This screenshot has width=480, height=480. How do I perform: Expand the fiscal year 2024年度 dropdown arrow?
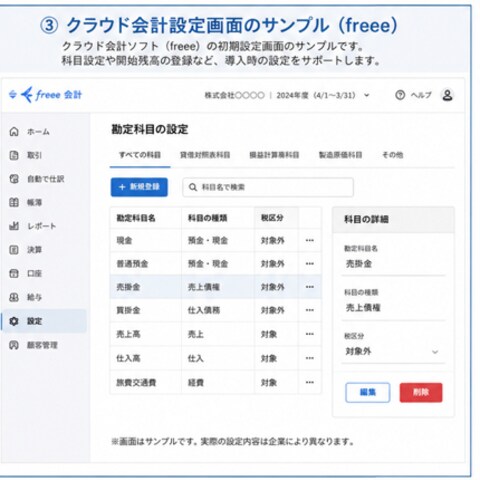(367, 95)
